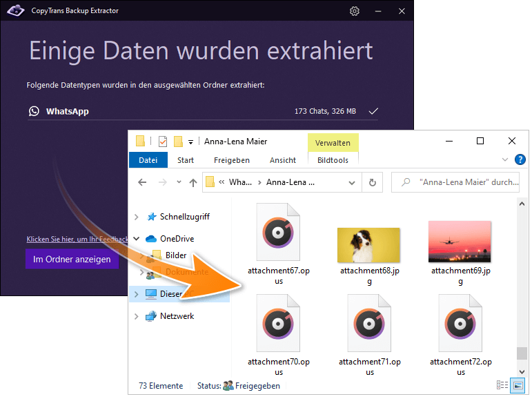This screenshot has height=399, width=532.
Task: Click the Verwalten contextual tab header
Action: click(x=333, y=143)
